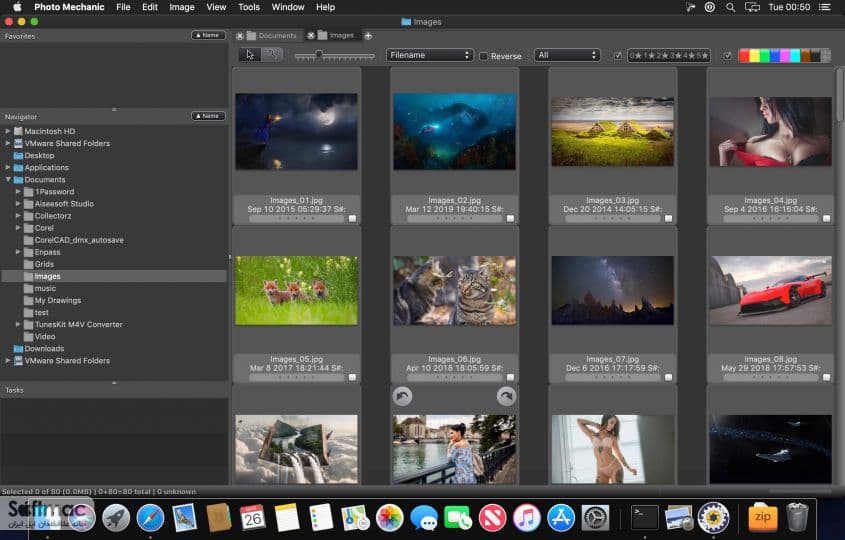845x540 pixels.
Task: Tag the Images_01.jpg checkbox
Action: tap(352, 218)
